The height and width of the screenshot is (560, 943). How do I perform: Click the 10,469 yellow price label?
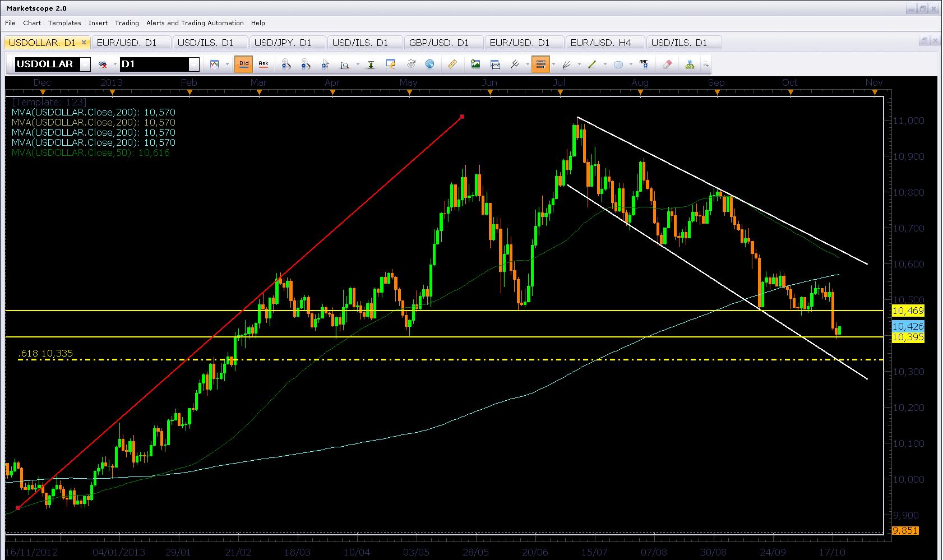coord(908,311)
